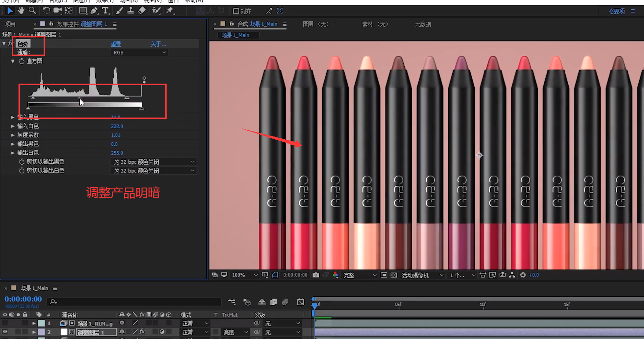Open the graph editor in timeline
The height and width of the screenshot is (339, 644).
click(x=300, y=302)
